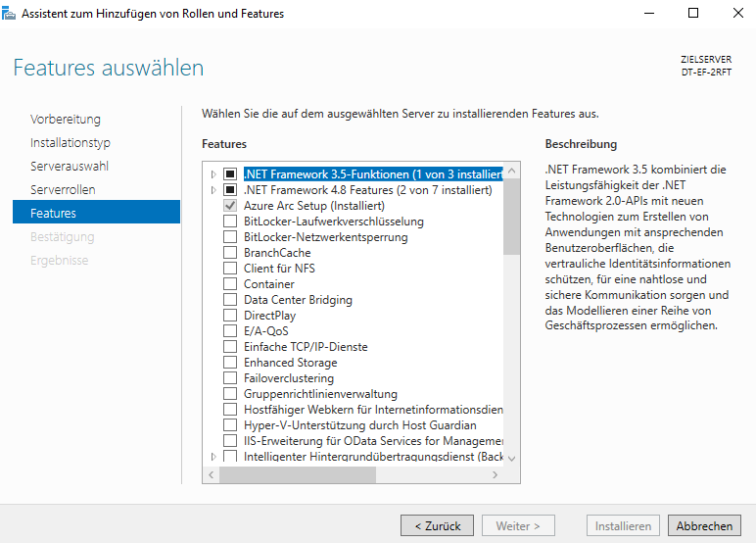The width and height of the screenshot is (756, 543).
Task: Click the horizontal scrollbar thumb in features list
Action: point(296,474)
